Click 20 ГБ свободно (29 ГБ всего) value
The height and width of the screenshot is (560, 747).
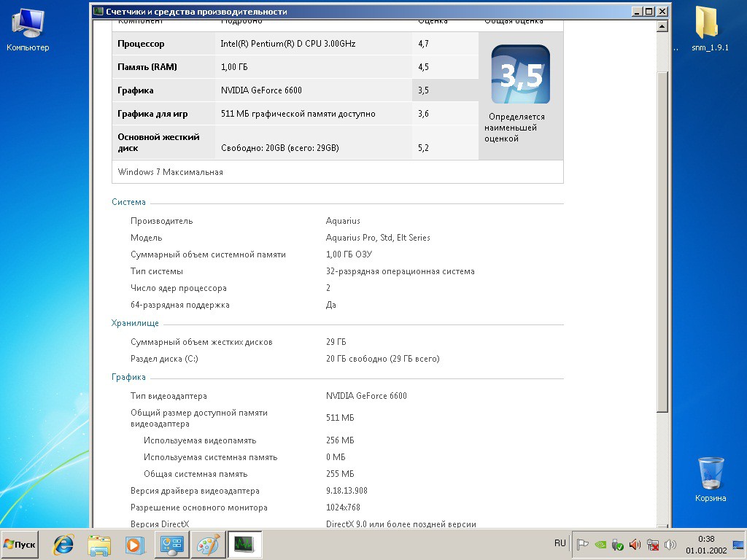(382, 359)
